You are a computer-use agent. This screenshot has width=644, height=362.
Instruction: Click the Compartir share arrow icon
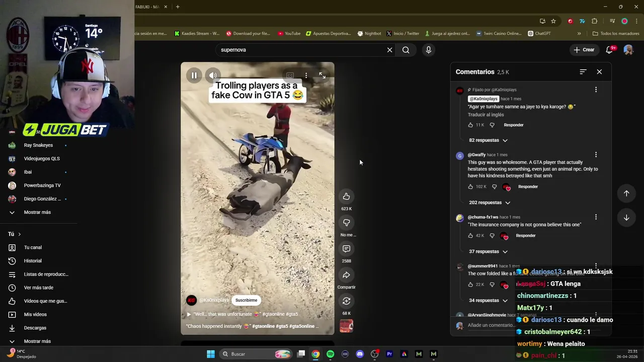(346, 275)
